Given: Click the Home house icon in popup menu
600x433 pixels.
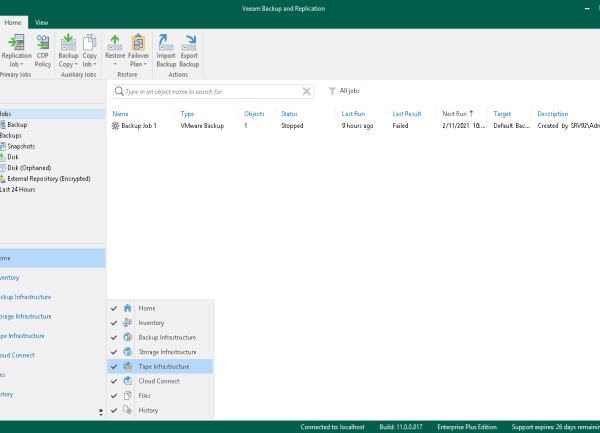Looking at the screenshot, I should click(128, 308).
